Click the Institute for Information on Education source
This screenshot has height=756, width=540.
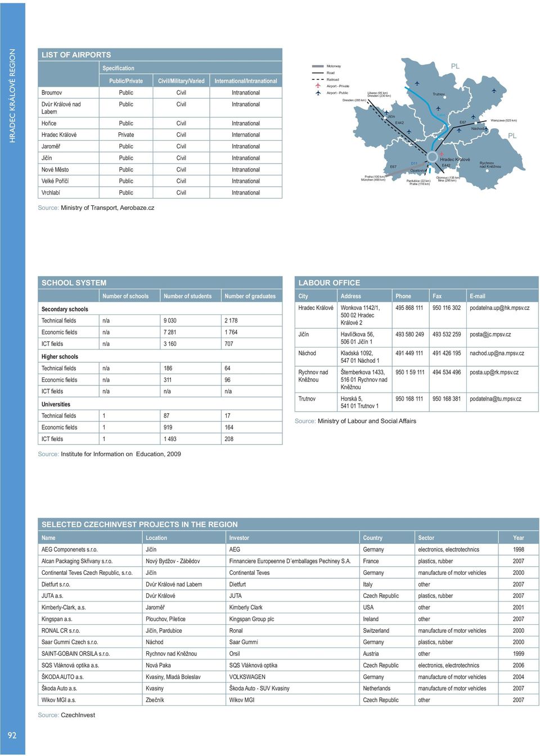point(121,454)
